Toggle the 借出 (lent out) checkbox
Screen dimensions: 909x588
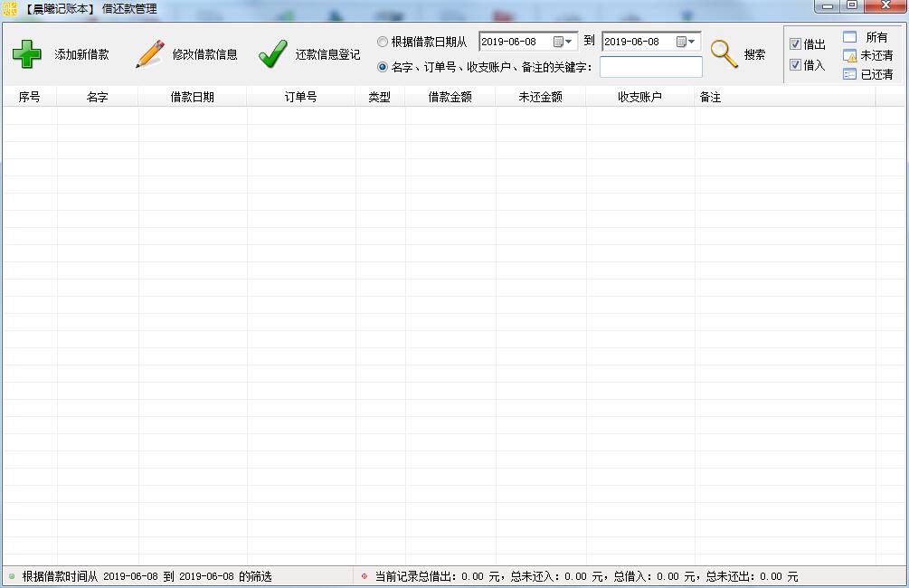click(x=795, y=44)
